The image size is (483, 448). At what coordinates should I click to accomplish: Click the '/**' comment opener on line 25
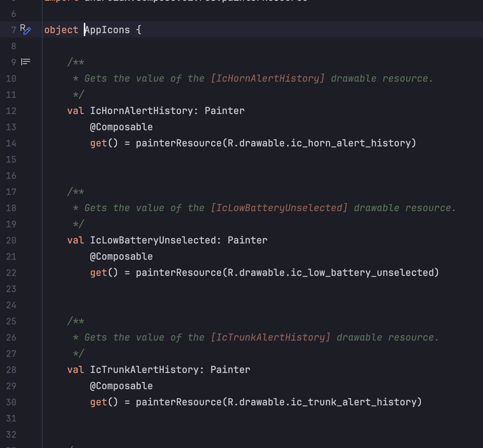(x=76, y=321)
